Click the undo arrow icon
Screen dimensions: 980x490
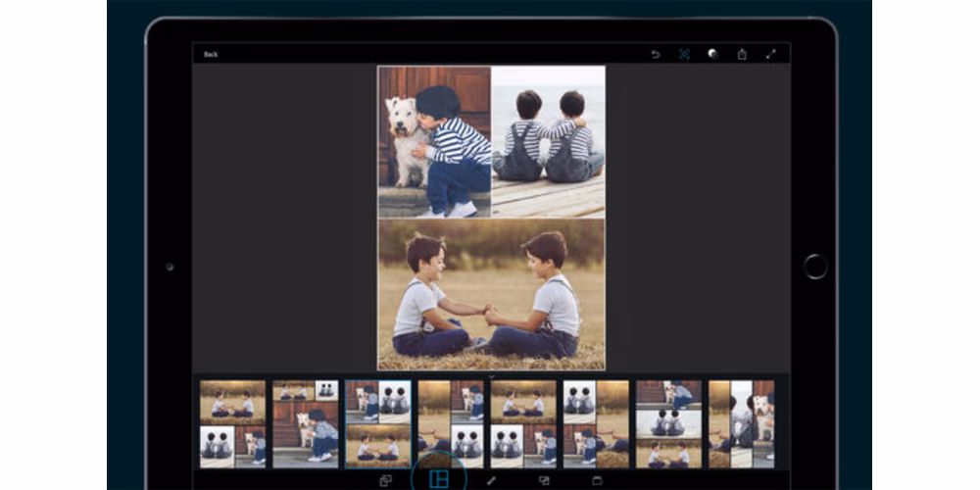tap(656, 54)
